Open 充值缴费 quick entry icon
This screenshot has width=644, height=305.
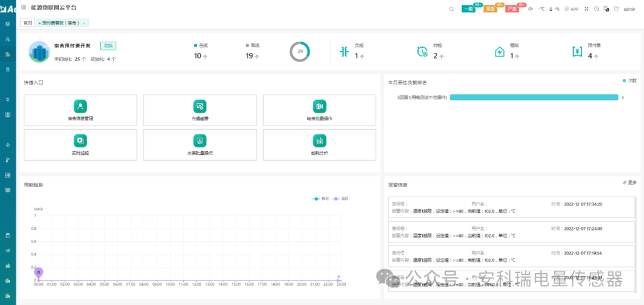200,107
